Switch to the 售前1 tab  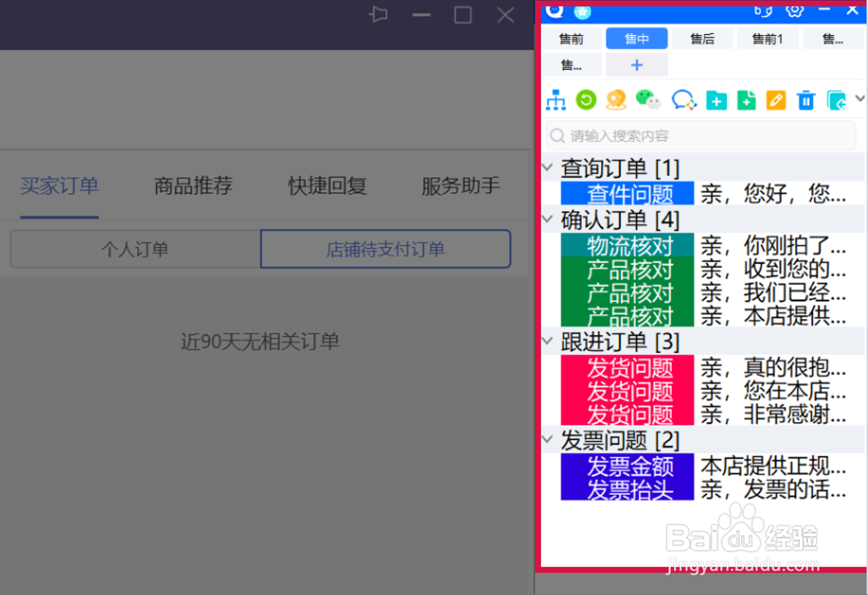(768, 39)
